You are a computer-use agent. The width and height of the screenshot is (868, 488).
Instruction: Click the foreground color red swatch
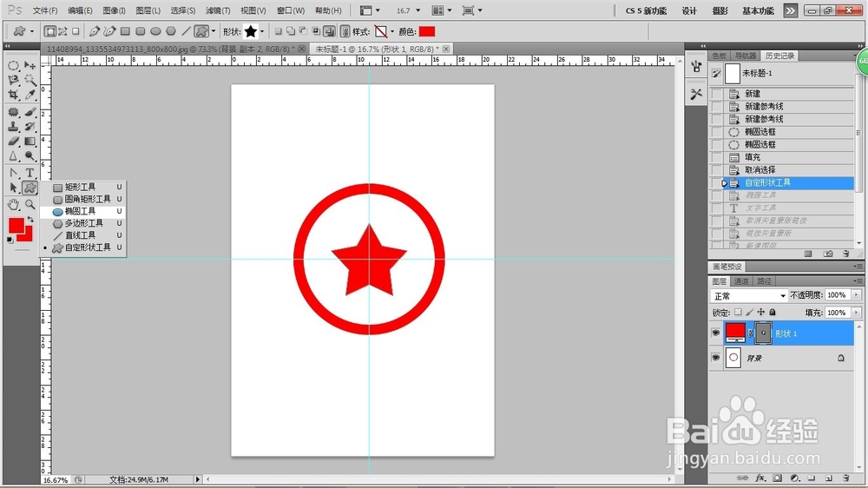click(16, 225)
